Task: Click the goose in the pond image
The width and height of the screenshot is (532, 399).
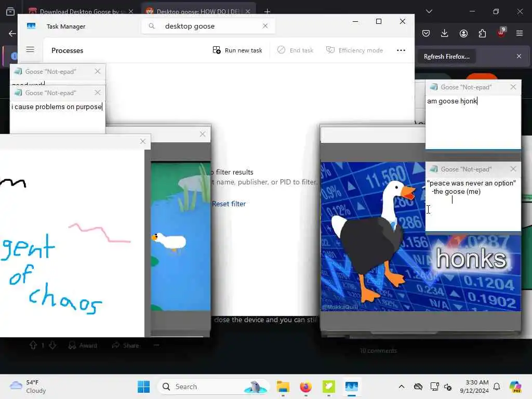Action: 169,241
